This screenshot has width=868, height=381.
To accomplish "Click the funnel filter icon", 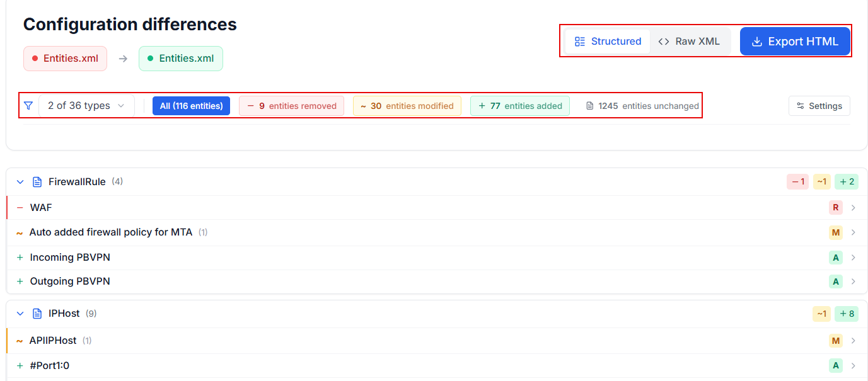I will (28, 106).
